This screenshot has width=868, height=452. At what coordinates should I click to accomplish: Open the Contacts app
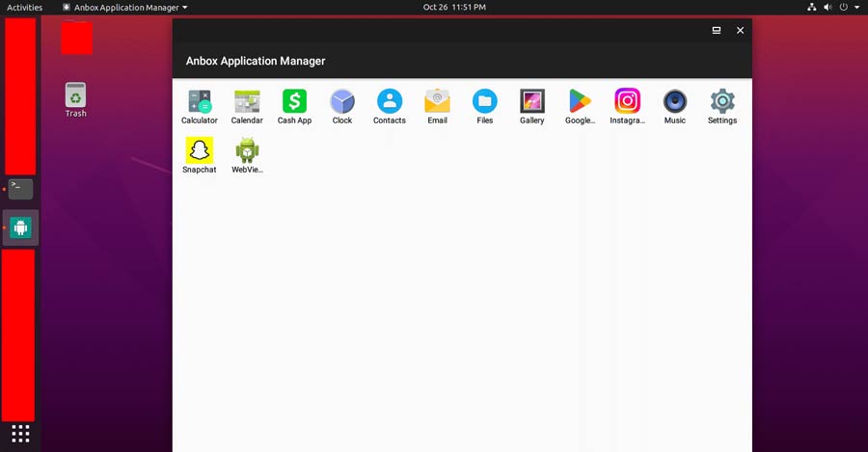(x=390, y=106)
